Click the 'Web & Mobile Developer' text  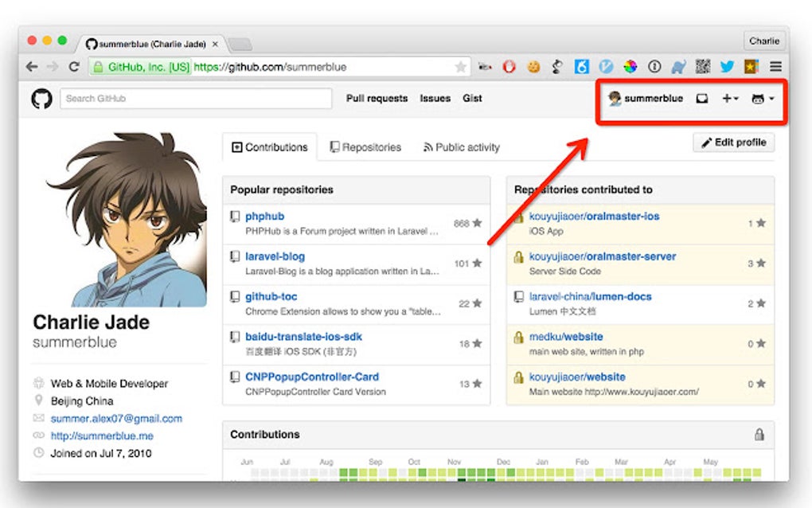click(109, 384)
